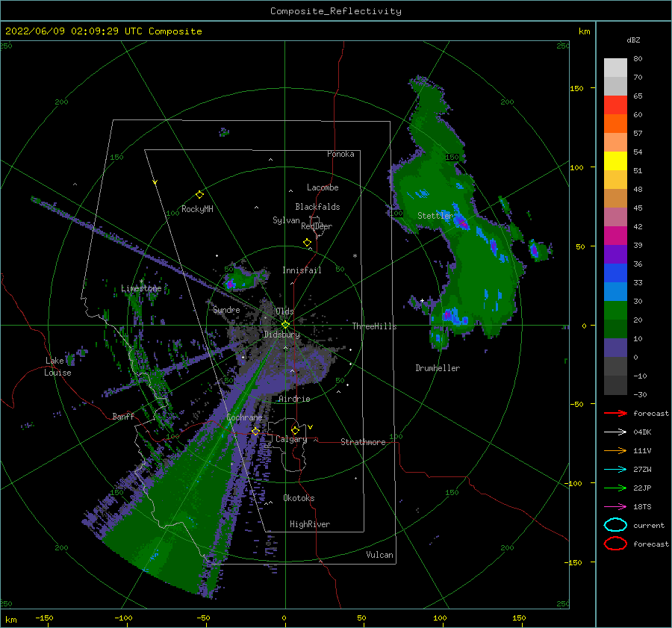
Task: Click the magenta swatch between 42 and 39
Action: [x=615, y=235]
